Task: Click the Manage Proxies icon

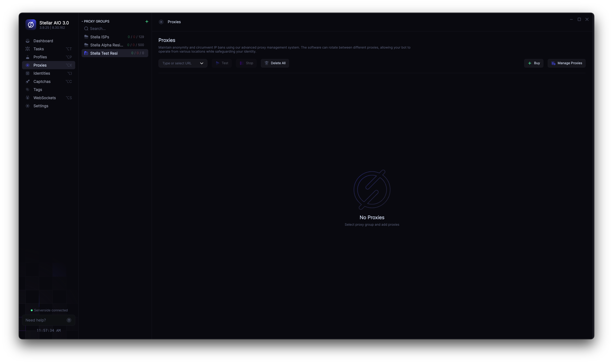Action: (553, 63)
